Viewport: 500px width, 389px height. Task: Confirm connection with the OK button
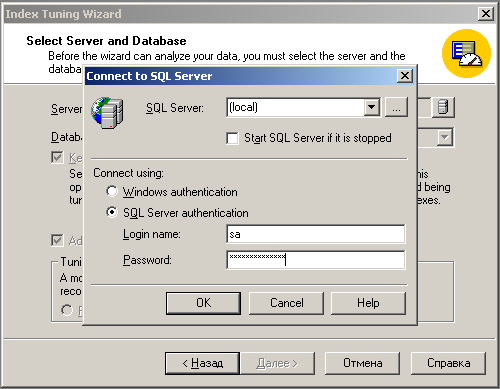tap(203, 303)
